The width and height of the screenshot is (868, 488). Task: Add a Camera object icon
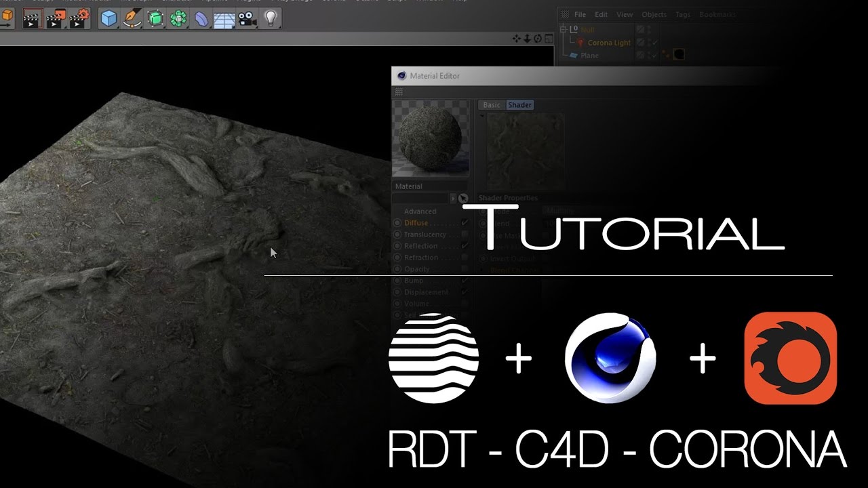click(248, 18)
